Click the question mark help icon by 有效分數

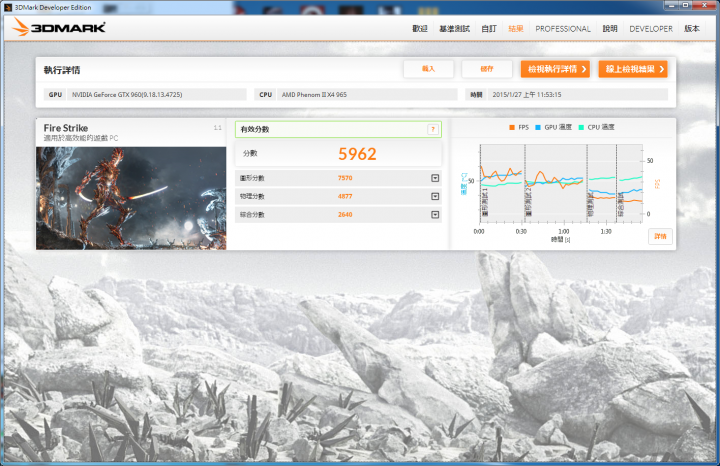coord(433,129)
